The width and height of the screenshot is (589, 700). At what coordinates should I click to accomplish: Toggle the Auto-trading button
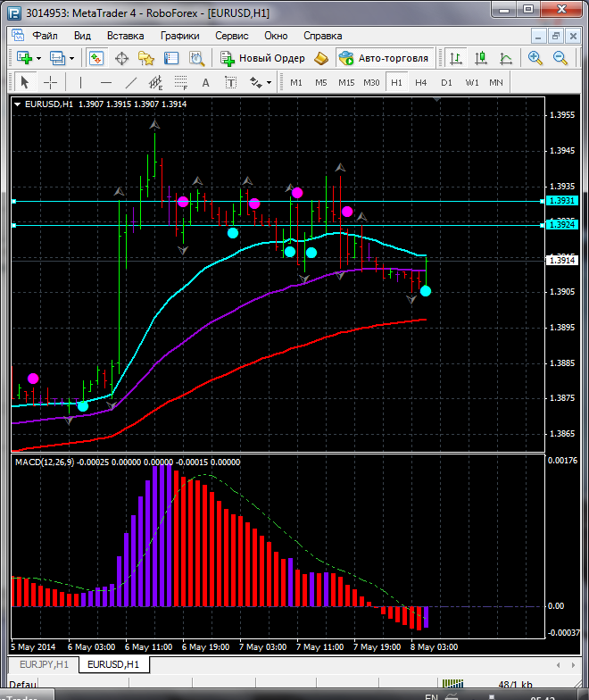[384, 58]
